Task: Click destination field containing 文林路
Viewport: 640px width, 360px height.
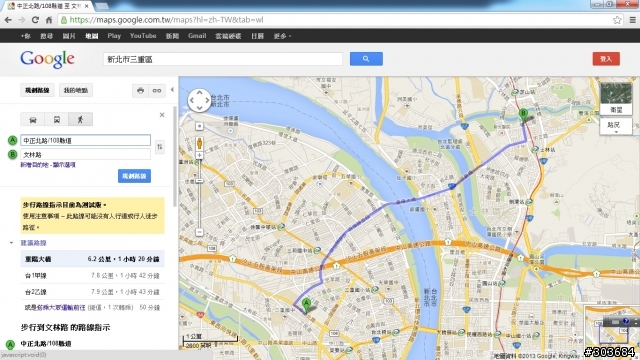Action: 86,155
